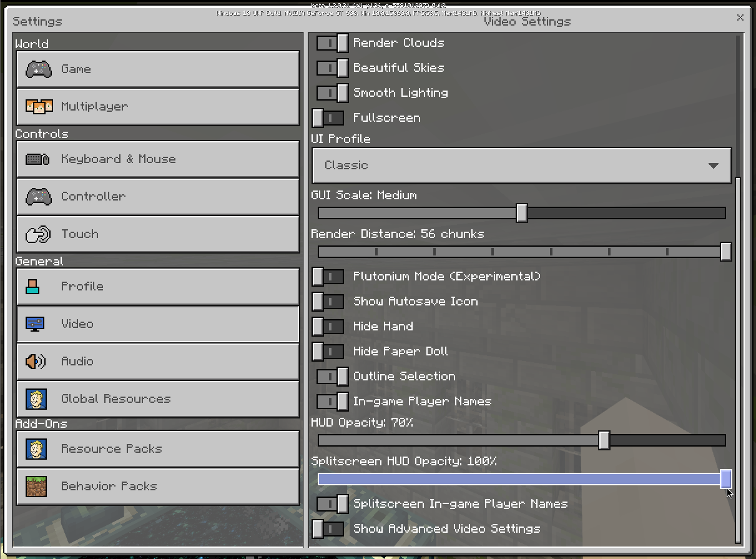Open Touch settings

(x=158, y=234)
